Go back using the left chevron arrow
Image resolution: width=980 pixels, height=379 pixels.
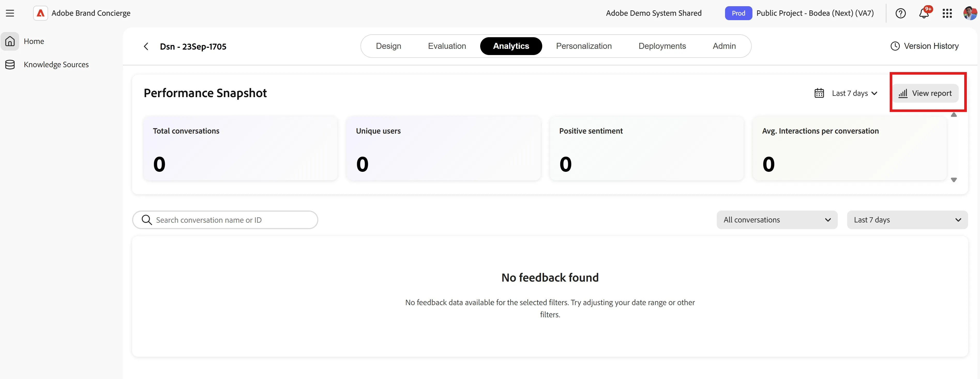tap(146, 47)
